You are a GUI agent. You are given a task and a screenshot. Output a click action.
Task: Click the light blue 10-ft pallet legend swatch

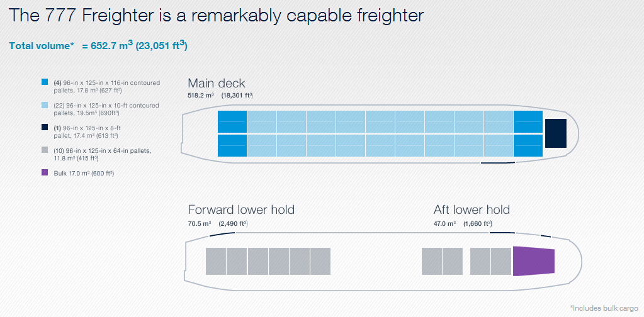point(45,105)
